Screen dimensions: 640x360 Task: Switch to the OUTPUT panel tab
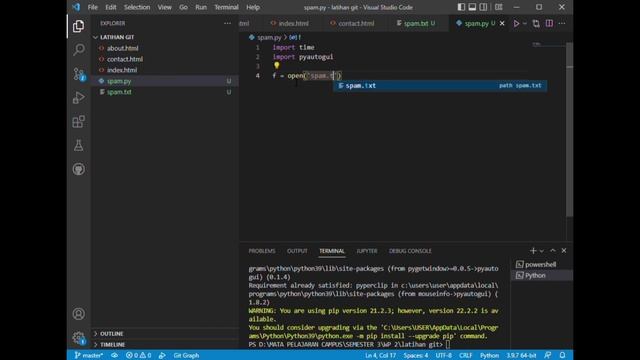297,251
